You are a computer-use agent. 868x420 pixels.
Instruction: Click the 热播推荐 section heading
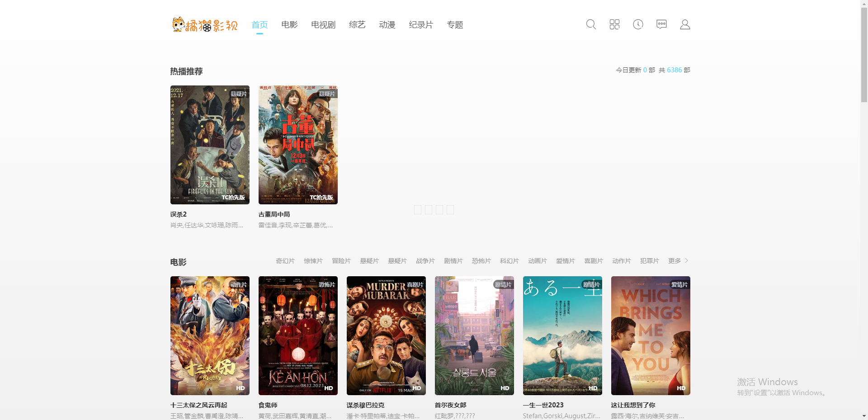(x=186, y=71)
